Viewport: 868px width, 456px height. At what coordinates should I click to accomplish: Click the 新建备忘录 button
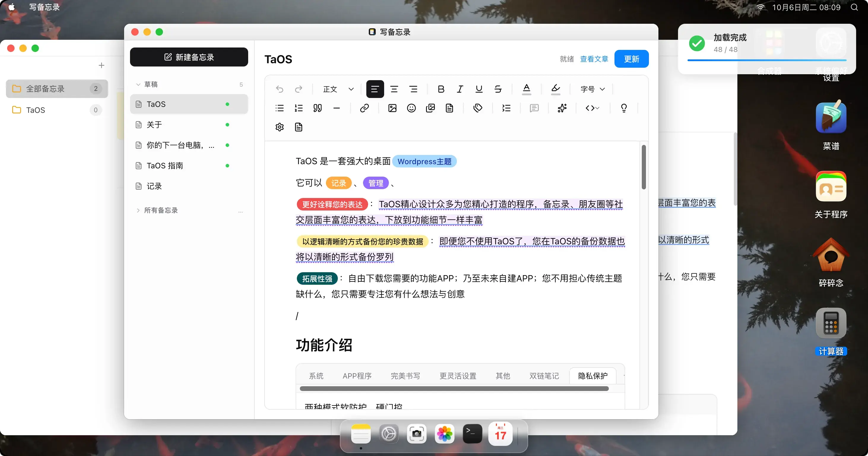[x=189, y=57]
